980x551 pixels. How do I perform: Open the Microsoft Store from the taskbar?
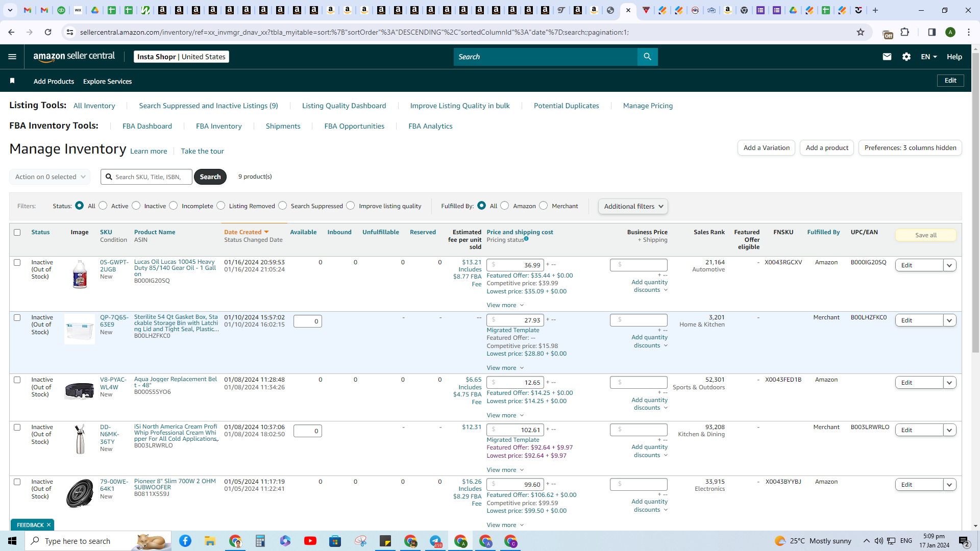pyautogui.click(x=335, y=541)
